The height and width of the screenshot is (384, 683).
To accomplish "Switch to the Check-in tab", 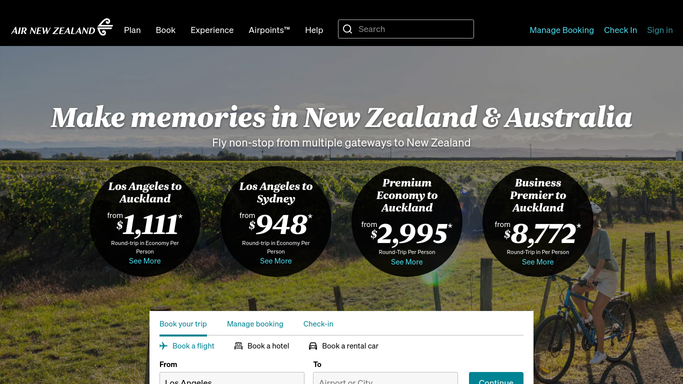I will pos(318,324).
